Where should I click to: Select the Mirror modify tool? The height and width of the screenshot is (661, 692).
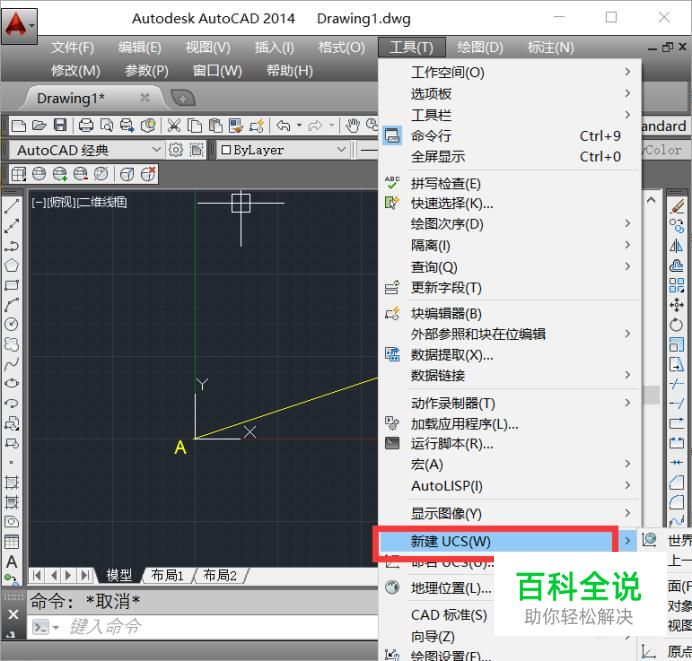(676, 245)
